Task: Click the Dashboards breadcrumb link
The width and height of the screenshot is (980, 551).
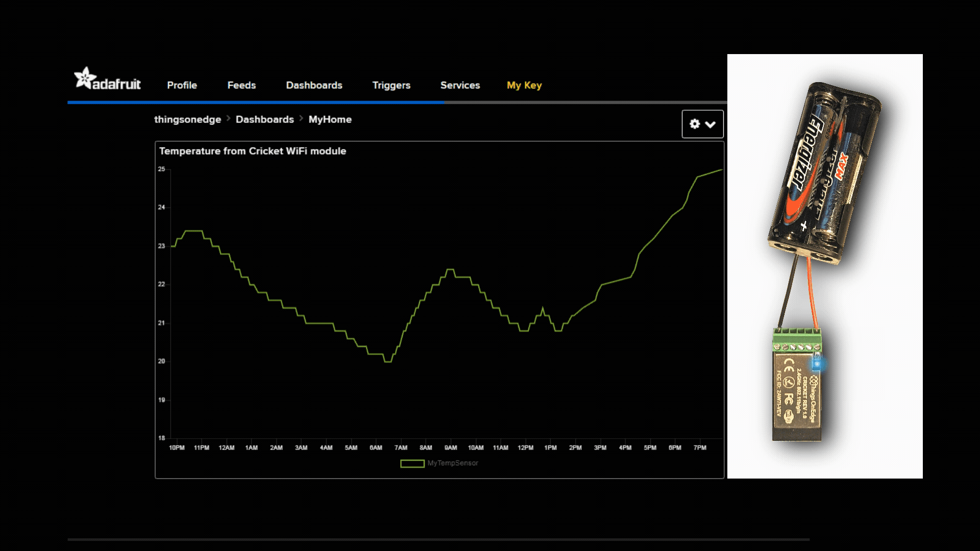Action: click(x=264, y=119)
